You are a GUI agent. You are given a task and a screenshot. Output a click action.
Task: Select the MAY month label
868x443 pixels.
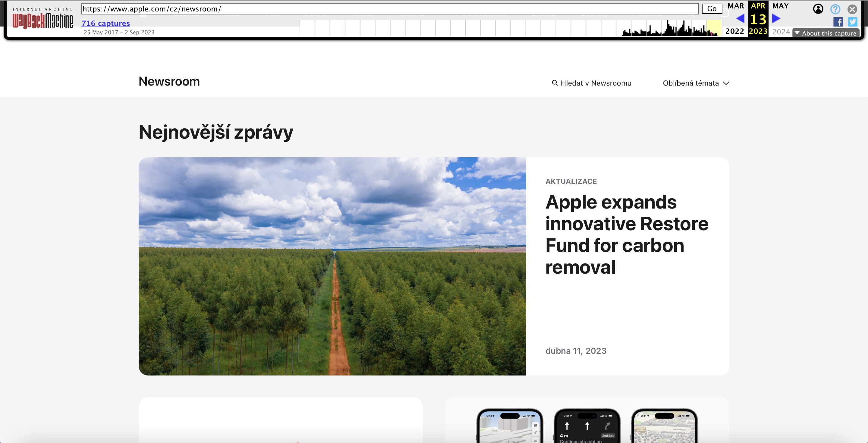[x=781, y=6]
